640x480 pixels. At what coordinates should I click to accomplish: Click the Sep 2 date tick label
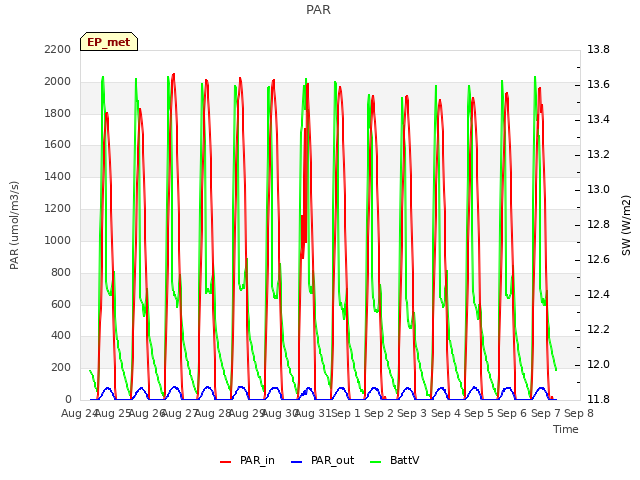click(x=379, y=413)
